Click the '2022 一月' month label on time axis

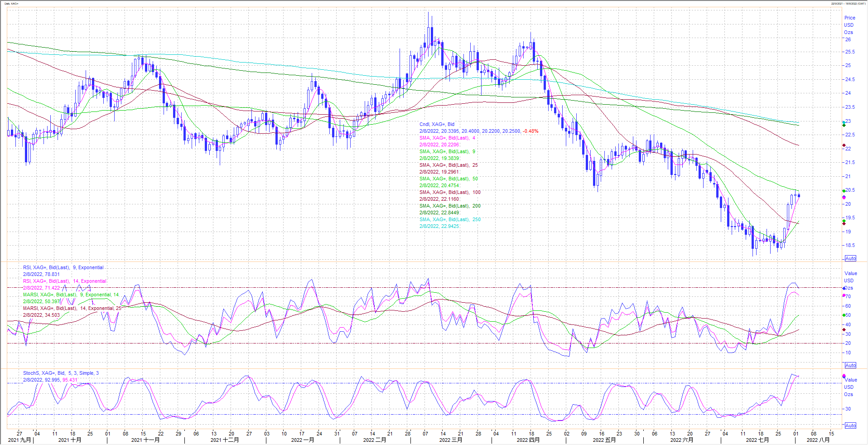pos(303,440)
